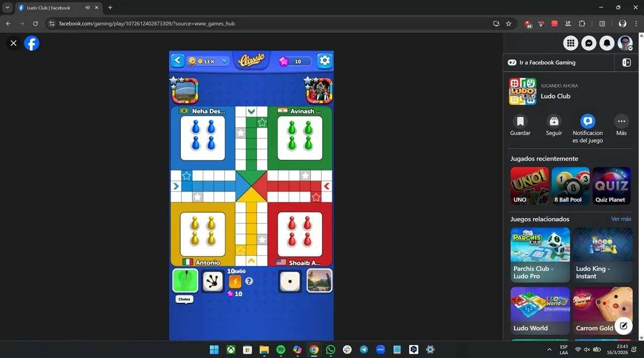
Task: Open the 8 Ball Pool card
Action: [x=570, y=185]
